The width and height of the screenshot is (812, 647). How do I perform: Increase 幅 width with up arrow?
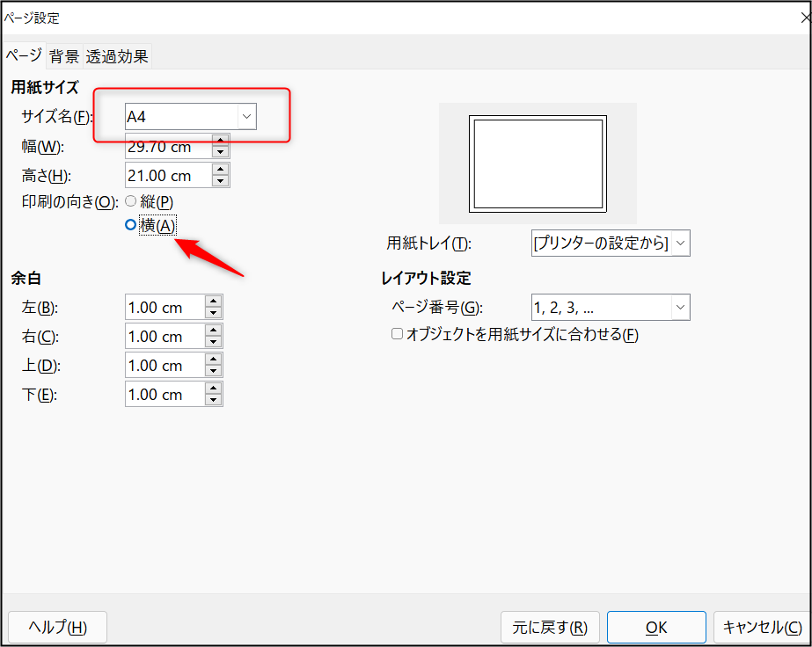coord(221,141)
